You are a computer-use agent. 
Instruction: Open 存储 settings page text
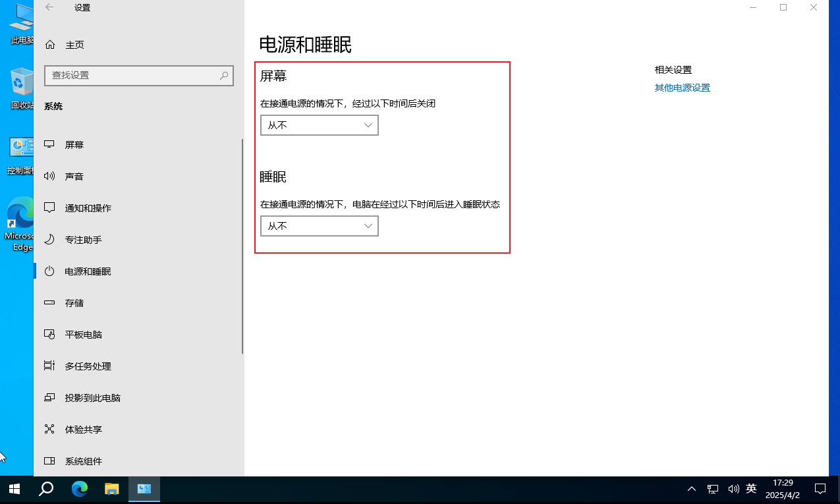pos(74,303)
